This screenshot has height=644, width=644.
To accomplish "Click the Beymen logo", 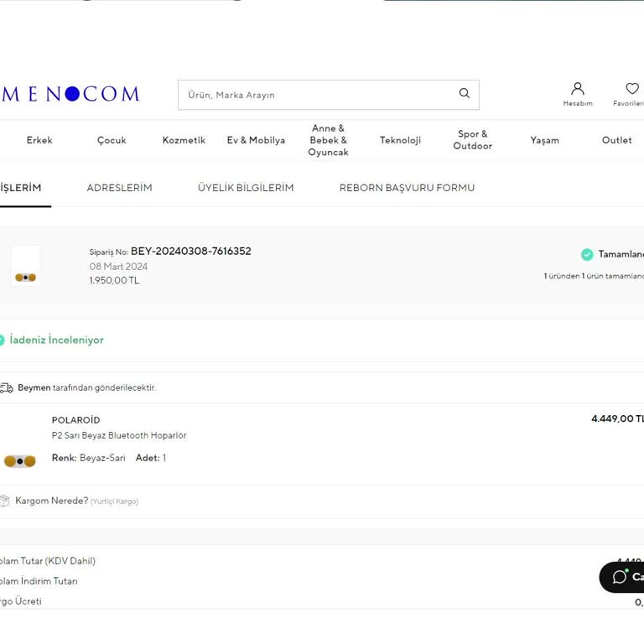I will coord(70,95).
